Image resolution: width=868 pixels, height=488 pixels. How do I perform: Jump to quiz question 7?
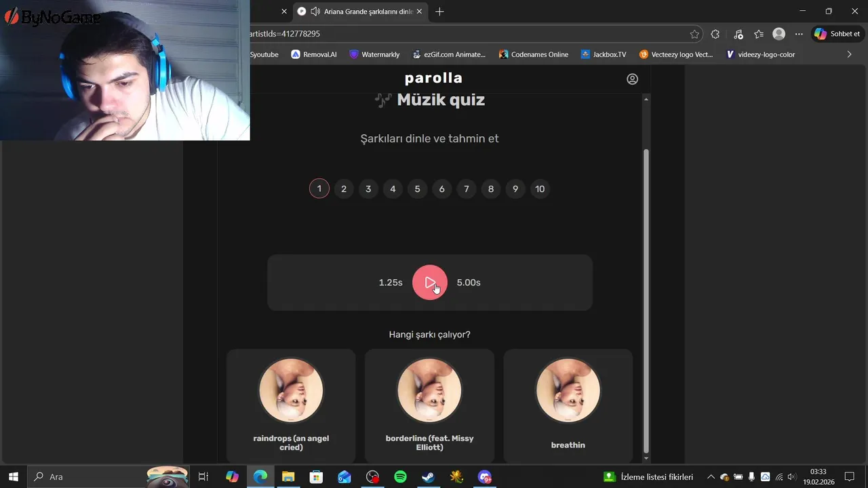pyautogui.click(x=466, y=188)
